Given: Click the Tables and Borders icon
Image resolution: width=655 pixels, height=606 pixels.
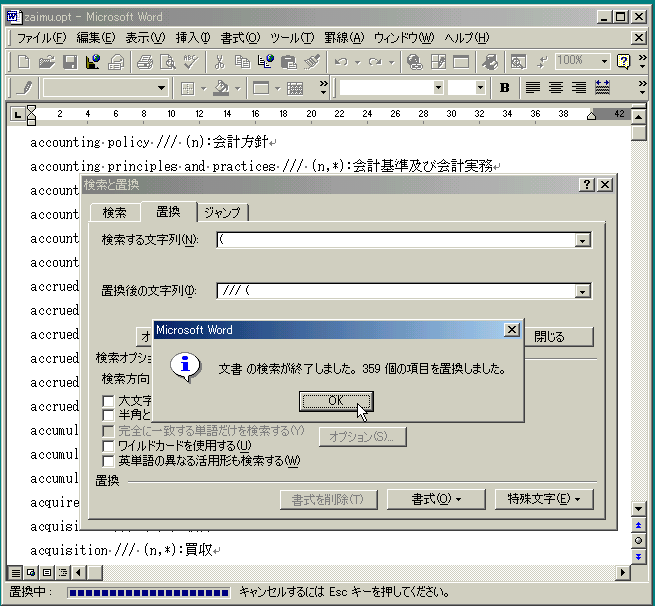Looking at the screenshot, I should click(x=438, y=62).
